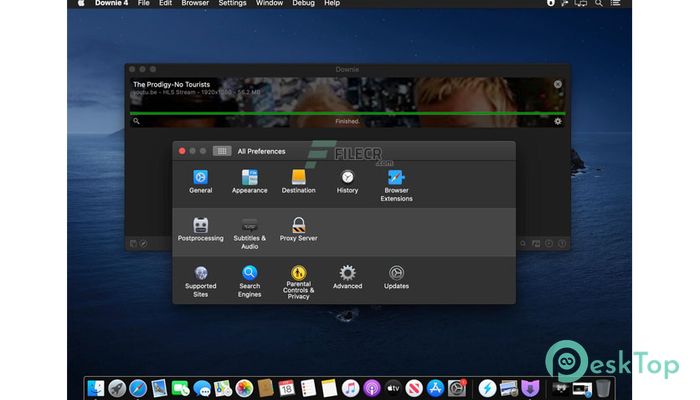
Task: Open App Store in the Dock
Action: [435, 388]
